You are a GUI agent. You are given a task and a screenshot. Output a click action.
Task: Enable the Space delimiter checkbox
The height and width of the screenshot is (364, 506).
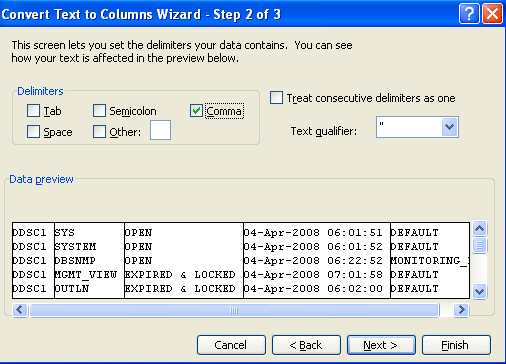(33, 131)
